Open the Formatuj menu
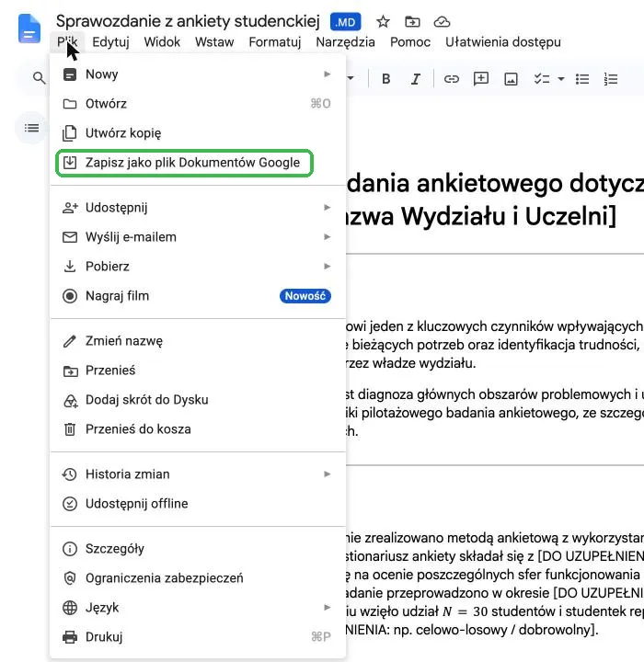 click(275, 41)
